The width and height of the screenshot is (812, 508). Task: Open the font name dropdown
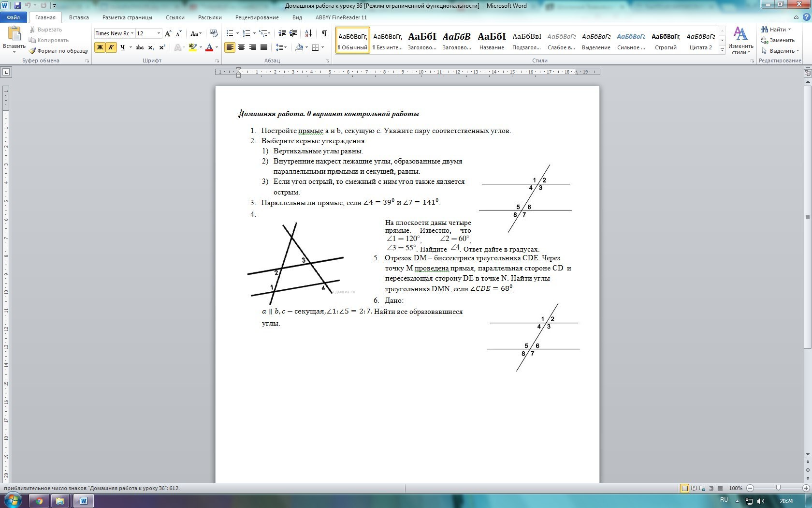pos(132,33)
